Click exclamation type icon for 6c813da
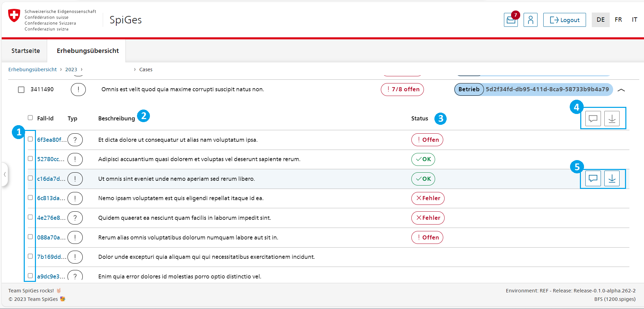 click(75, 198)
